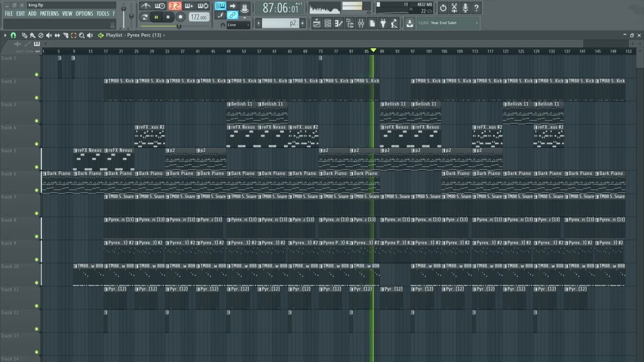Mute Track 10 via its green LED
Viewport: 644px width, 362px height.
pyautogui.click(x=37, y=283)
